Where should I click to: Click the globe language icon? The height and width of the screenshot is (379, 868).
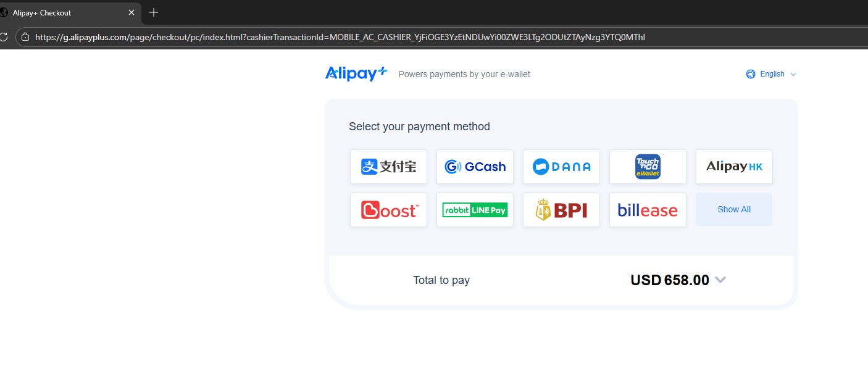click(x=751, y=74)
